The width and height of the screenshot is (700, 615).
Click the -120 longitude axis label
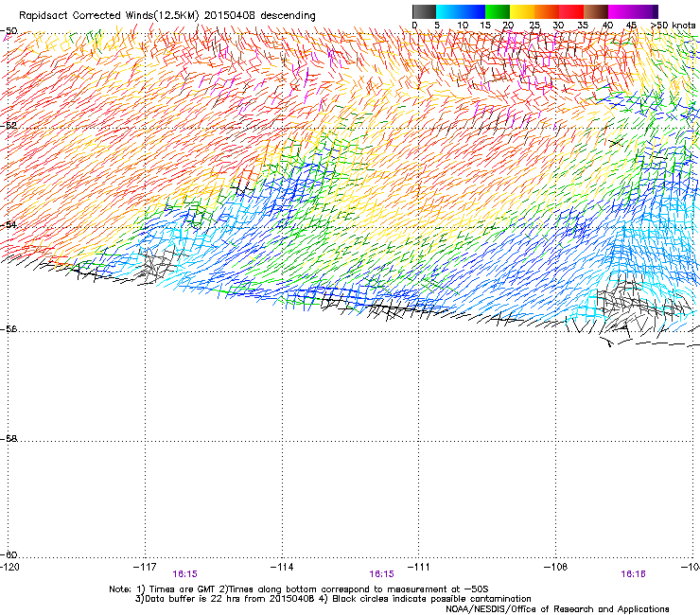[x=9, y=567]
